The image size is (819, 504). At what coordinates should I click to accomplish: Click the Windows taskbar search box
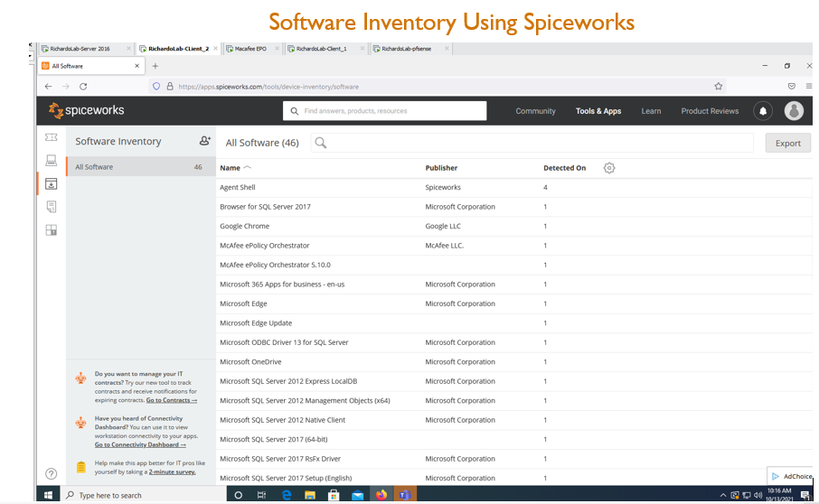pos(144,495)
